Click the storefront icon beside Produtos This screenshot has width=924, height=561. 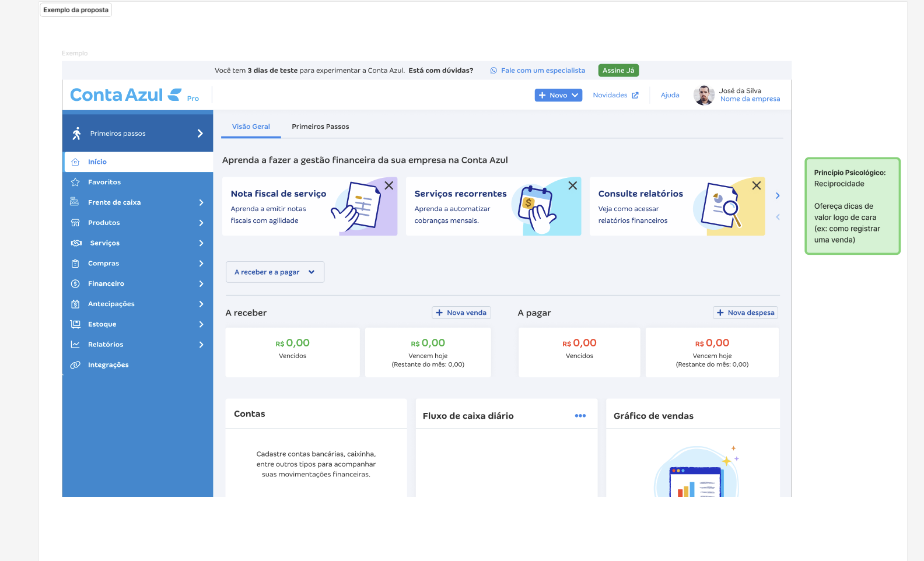click(x=75, y=223)
